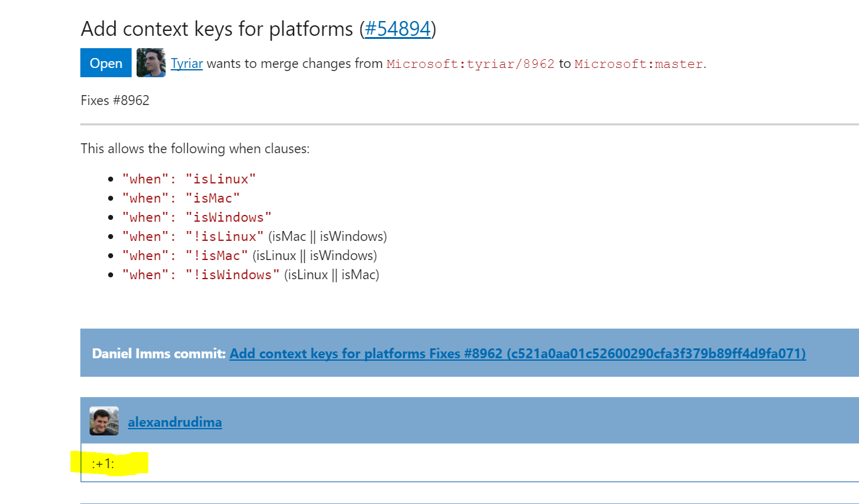Select the Microsoft:tyriar/8962 branch name

pyautogui.click(x=470, y=64)
